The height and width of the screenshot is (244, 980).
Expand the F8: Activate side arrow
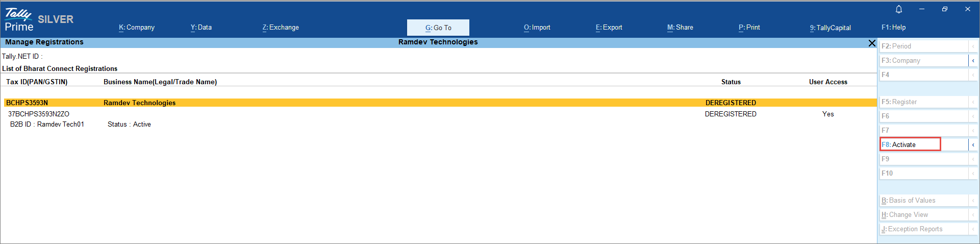tap(973, 145)
